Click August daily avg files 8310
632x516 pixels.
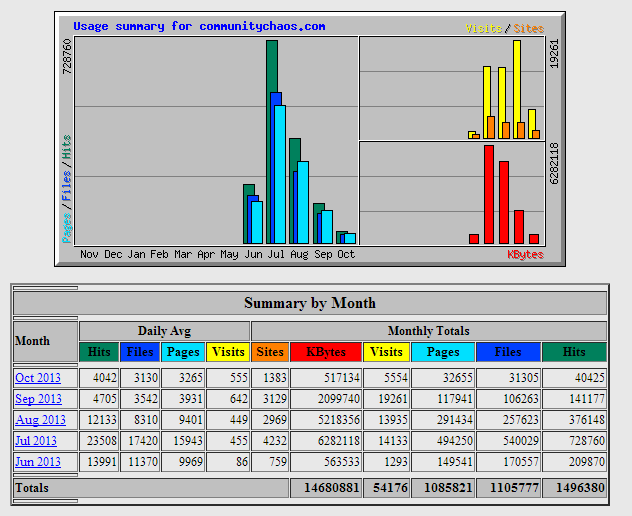coord(140,420)
